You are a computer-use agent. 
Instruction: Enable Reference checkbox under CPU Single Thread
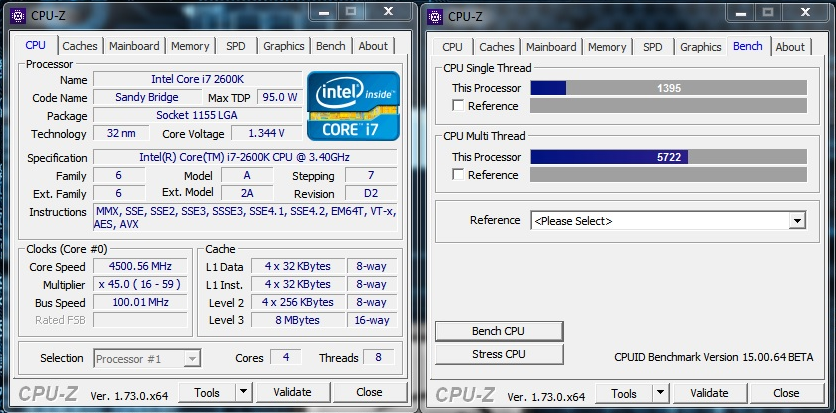(458, 106)
